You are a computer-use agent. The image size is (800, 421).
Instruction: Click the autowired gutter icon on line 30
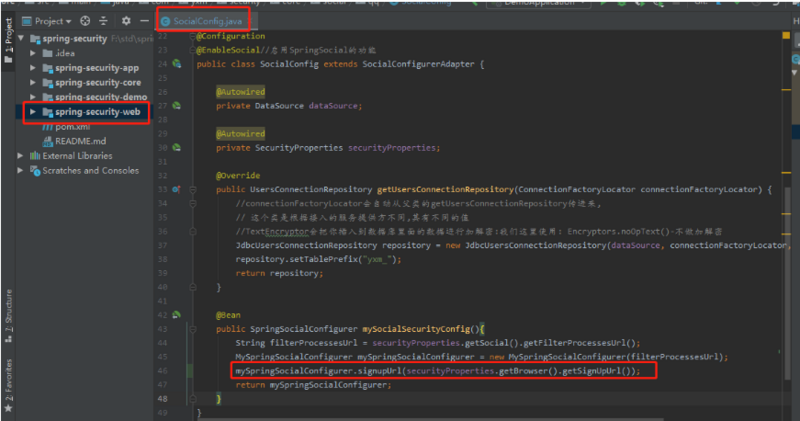177,147
